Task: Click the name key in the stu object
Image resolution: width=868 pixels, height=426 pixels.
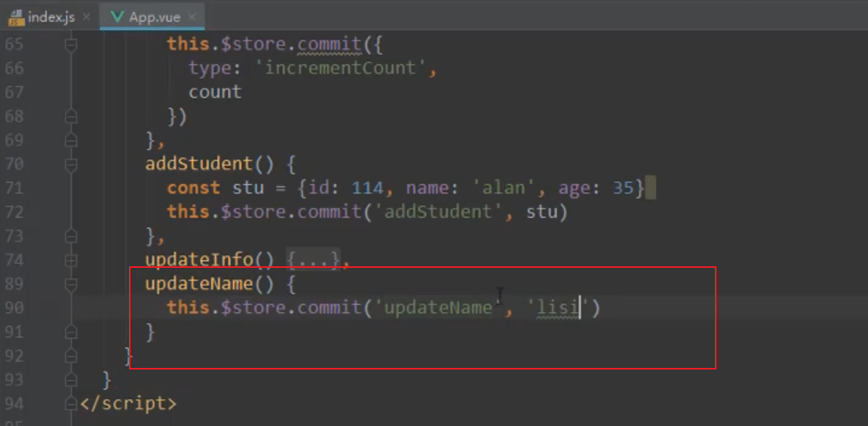Action: tap(427, 189)
